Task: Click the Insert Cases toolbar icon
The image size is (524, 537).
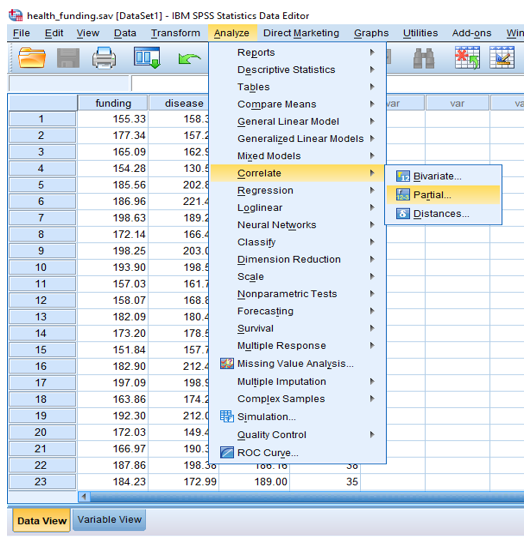Action: [467, 58]
